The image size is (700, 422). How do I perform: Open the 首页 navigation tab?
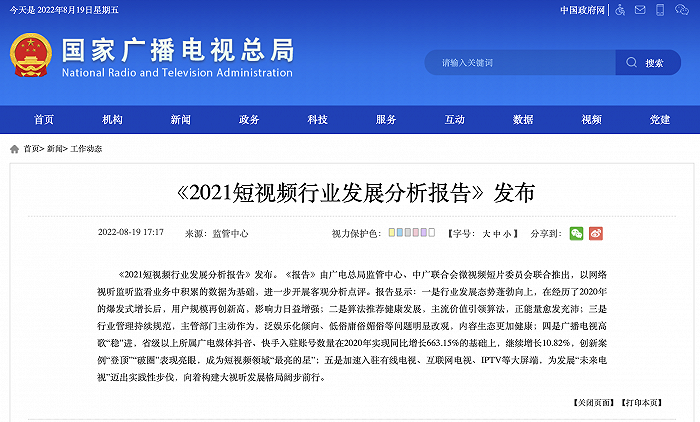click(x=44, y=119)
